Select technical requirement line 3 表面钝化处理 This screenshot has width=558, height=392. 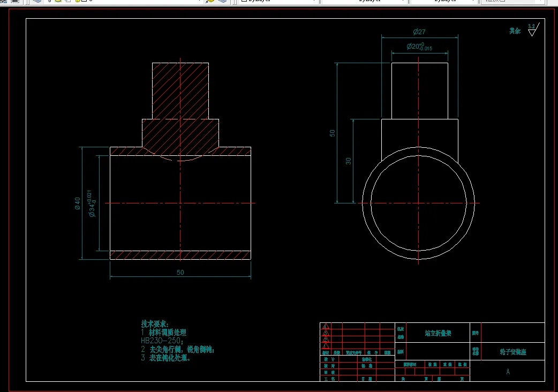click(x=166, y=358)
